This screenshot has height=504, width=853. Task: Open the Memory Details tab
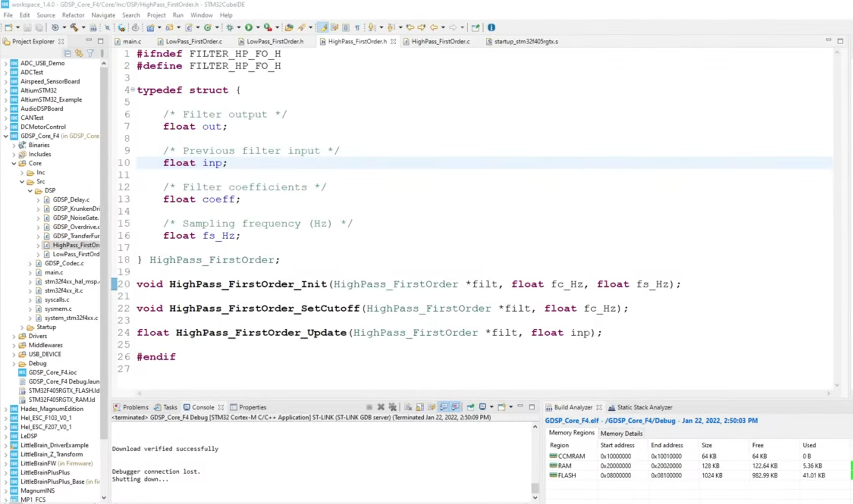click(621, 433)
